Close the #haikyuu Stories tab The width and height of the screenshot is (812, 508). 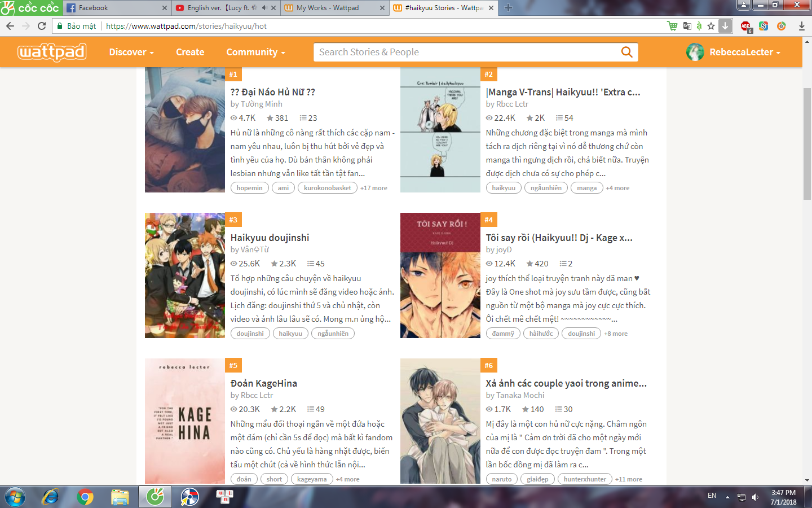click(491, 8)
